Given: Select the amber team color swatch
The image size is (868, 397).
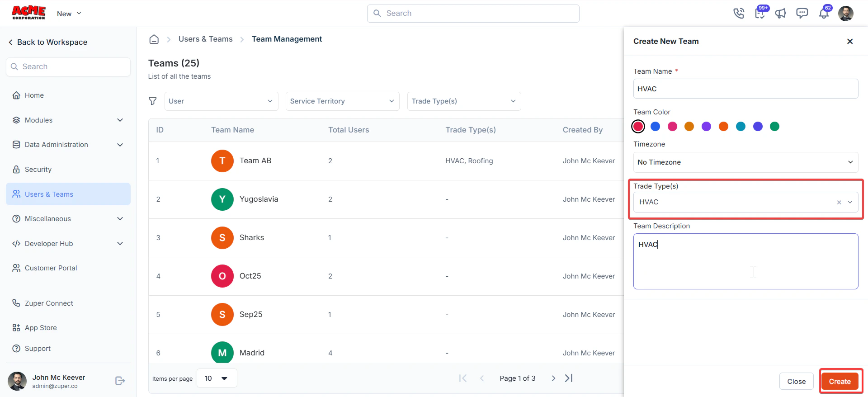Looking at the screenshot, I should pos(689,127).
